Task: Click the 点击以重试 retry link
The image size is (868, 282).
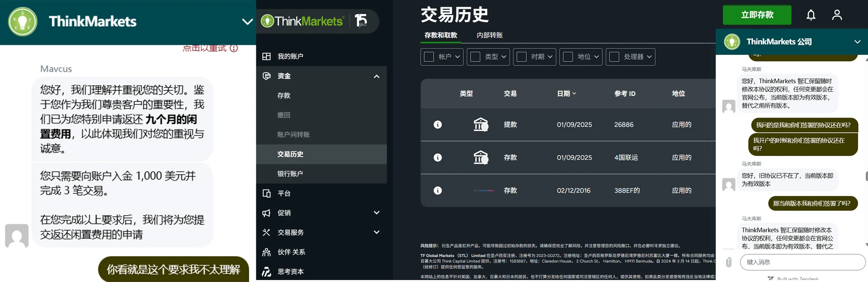Action: 205,48
